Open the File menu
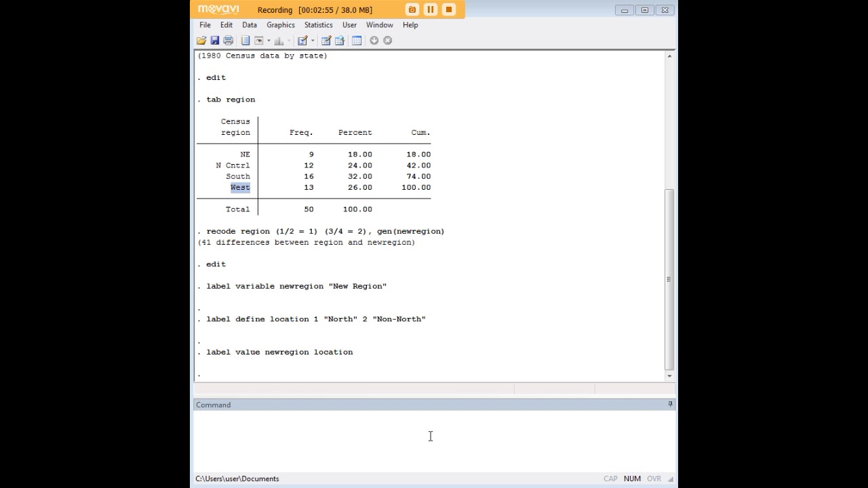 pos(205,25)
